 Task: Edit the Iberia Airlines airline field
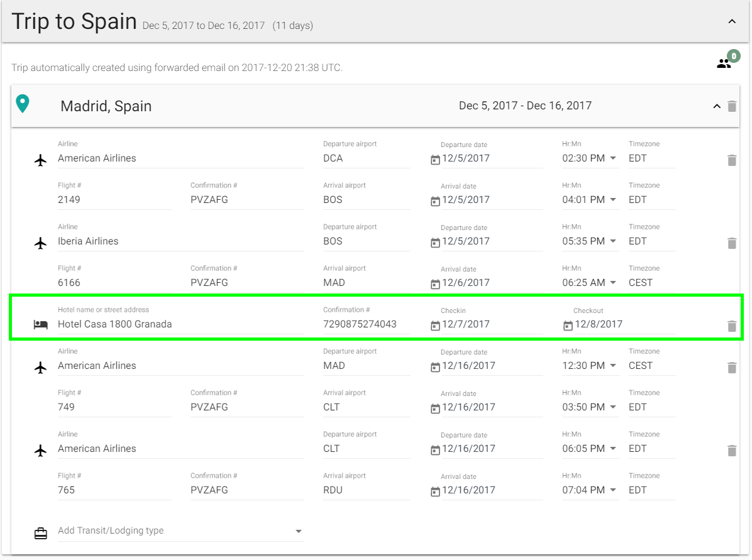click(x=181, y=241)
